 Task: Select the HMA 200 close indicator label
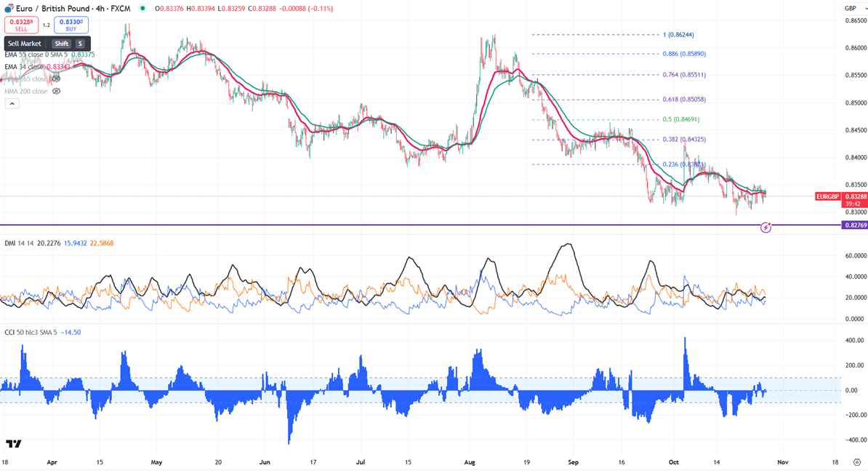(26, 91)
